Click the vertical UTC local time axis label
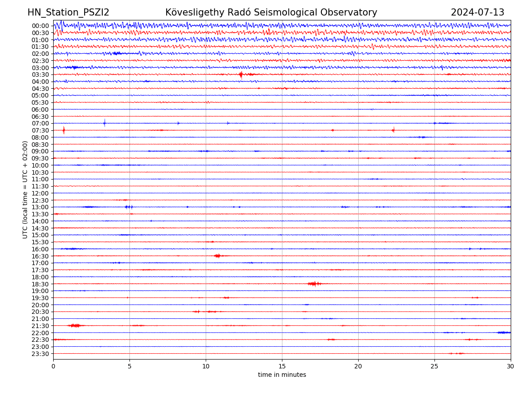The image size is (532, 399). tap(25, 189)
